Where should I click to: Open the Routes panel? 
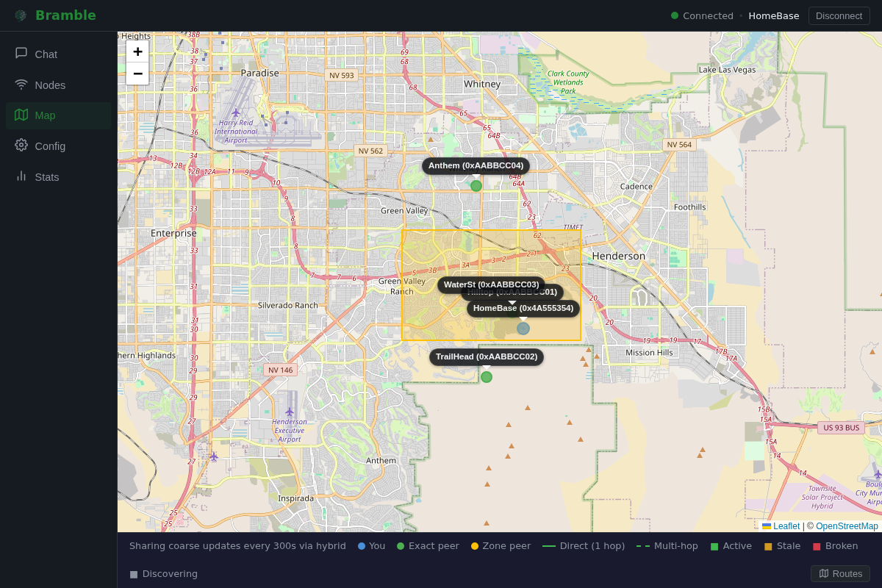point(840,573)
